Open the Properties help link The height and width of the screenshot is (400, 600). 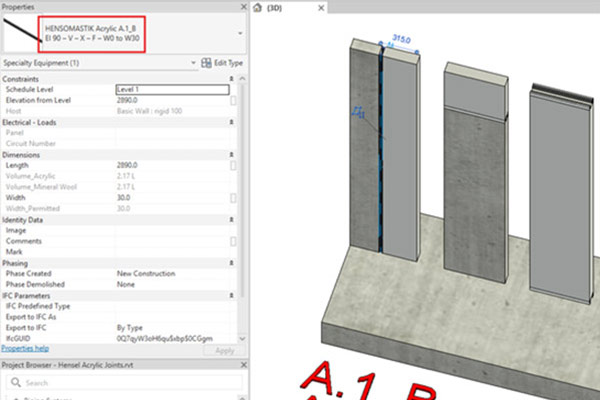click(25, 349)
